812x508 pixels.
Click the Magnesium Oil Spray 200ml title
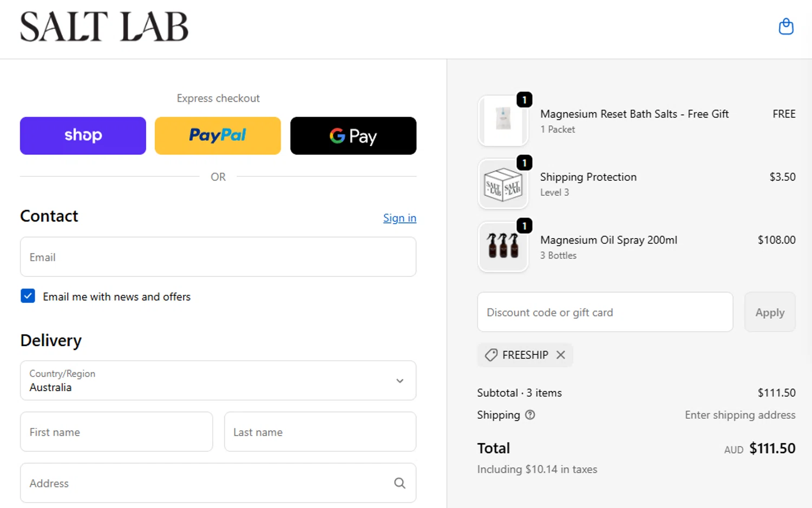[x=608, y=240]
